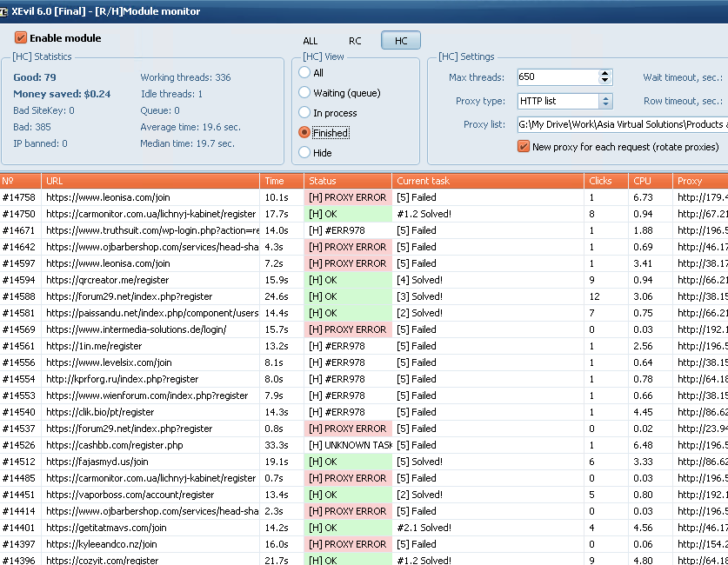Click CPU value 6.73 in first row
The image size is (728, 565).
[x=643, y=197]
